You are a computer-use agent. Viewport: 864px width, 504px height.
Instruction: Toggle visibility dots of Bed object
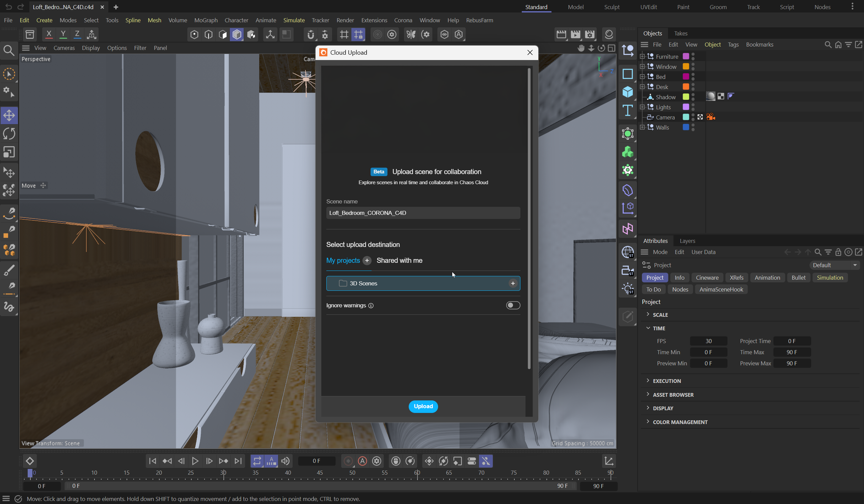[693, 77]
